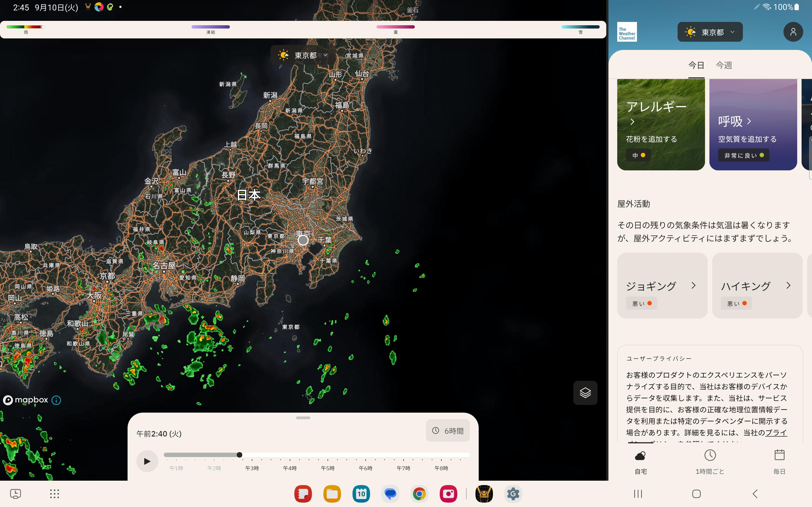Click the radar timeline slider handle
This screenshot has width=812, height=507.
coord(239,455)
